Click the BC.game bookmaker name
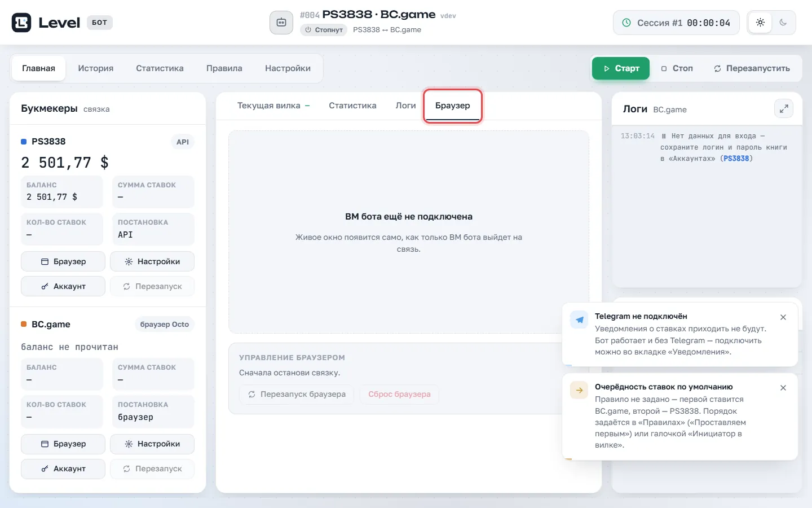812x508 pixels. tap(51, 325)
